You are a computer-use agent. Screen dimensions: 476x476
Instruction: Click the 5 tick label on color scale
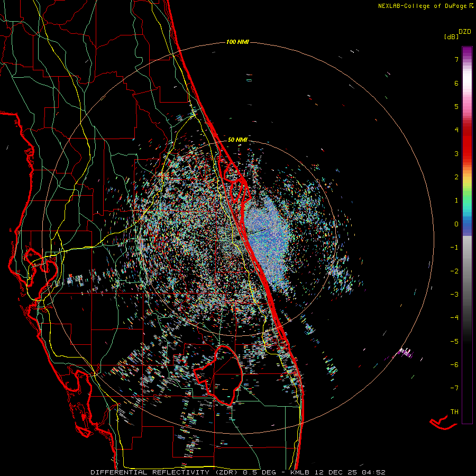456,106
